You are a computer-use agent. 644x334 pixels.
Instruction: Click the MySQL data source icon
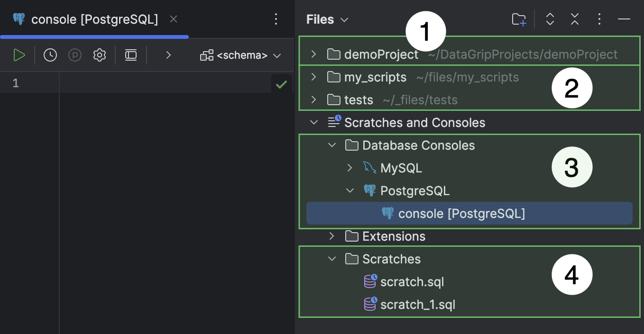coord(369,167)
